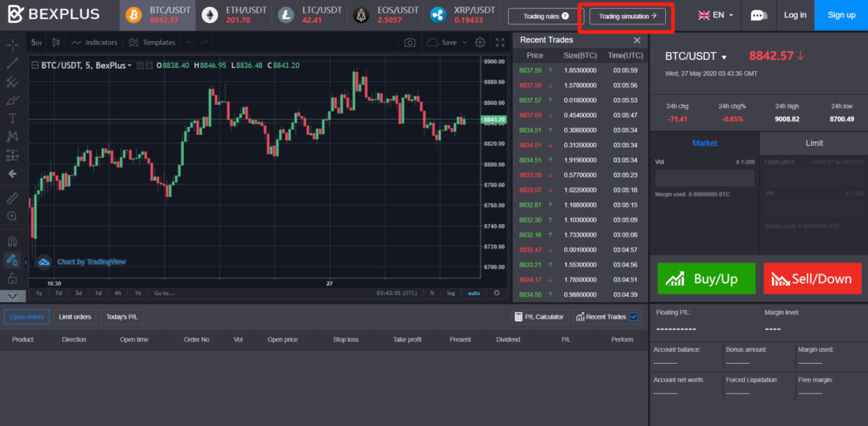Expand the BTC/USDT pair selector arrow
This screenshot has height=426, width=868.
724,57
